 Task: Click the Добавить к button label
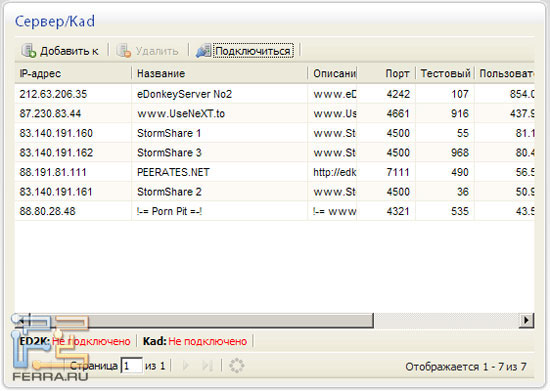coord(69,51)
